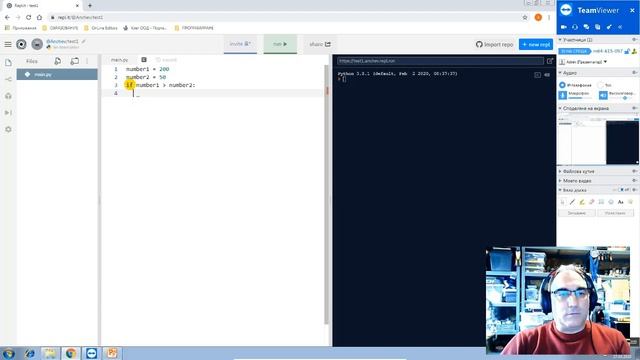
Task: Click the editor vertical scrollbar
Action: tap(327, 194)
